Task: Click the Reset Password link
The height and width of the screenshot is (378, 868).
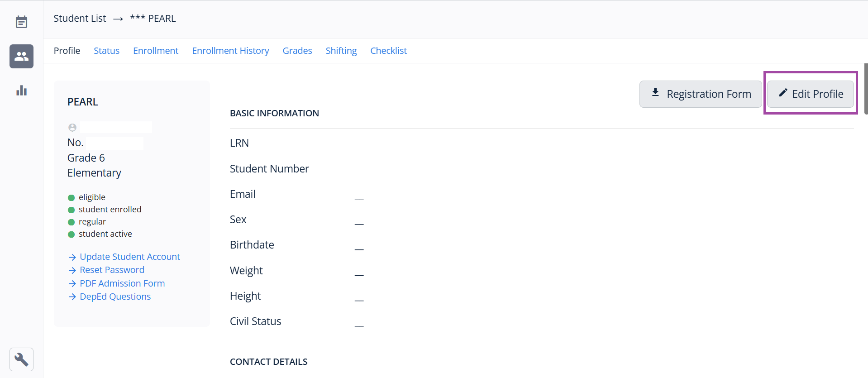Action: (x=112, y=270)
